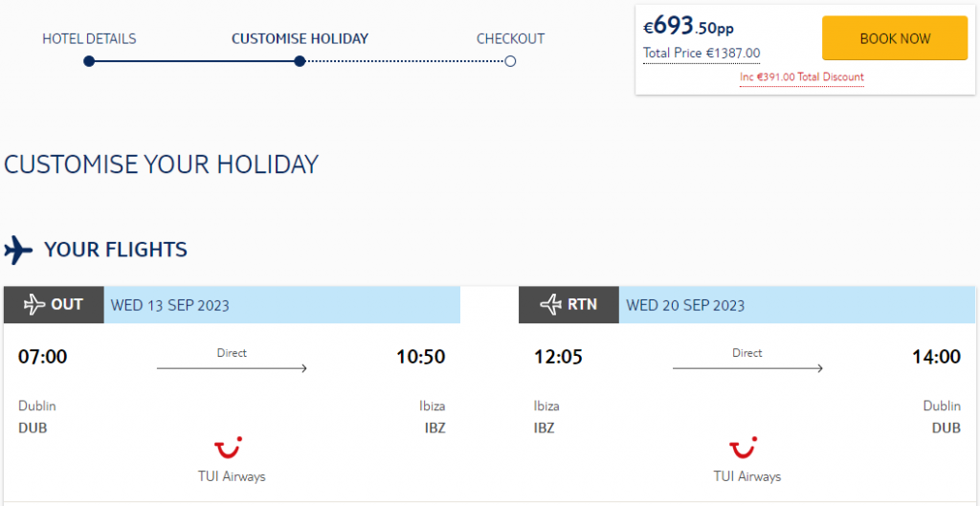Open the Hotel Details step
This screenshot has height=506, width=980.
pyautogui.click(x=89, y=38)
